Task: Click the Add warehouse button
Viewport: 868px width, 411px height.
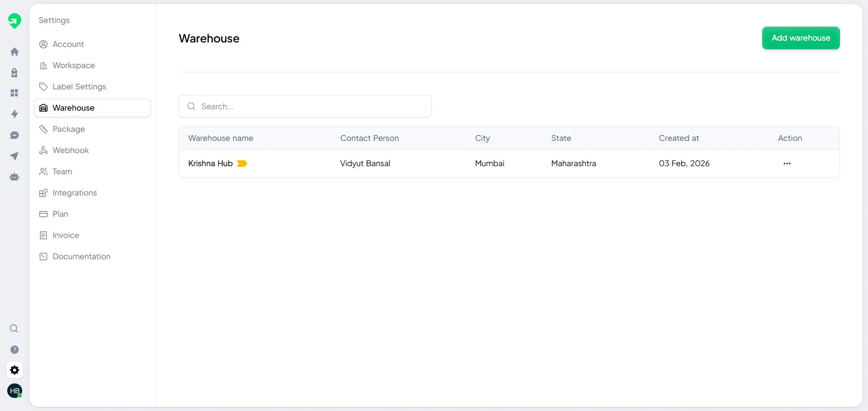Action: pos(801,38)
